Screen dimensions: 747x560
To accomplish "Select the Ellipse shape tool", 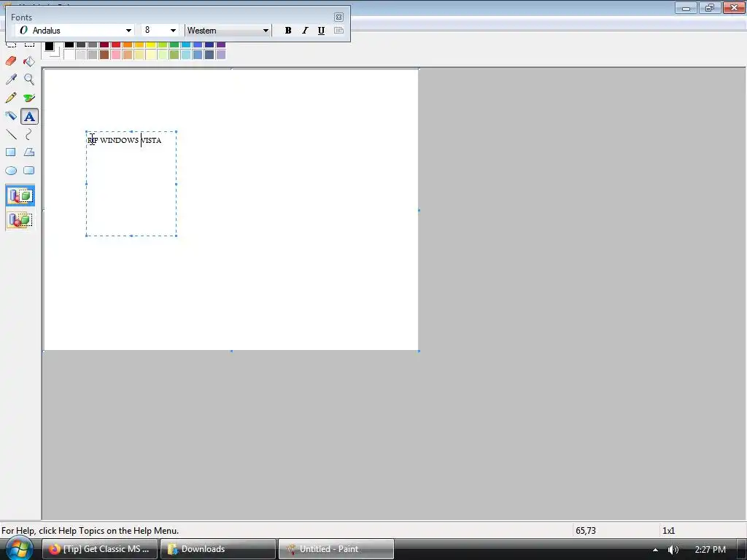I will tap(11, 171).
